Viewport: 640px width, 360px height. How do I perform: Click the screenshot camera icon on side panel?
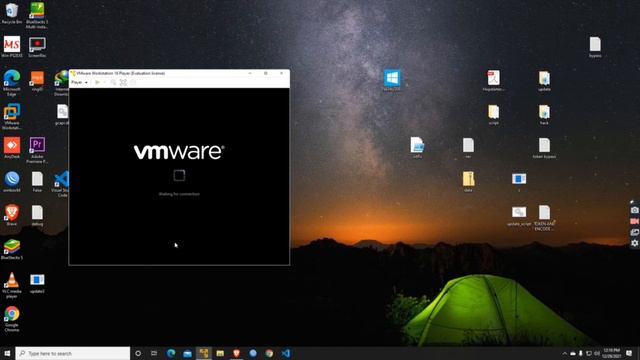pyautogui.click(x=634, y=210)
